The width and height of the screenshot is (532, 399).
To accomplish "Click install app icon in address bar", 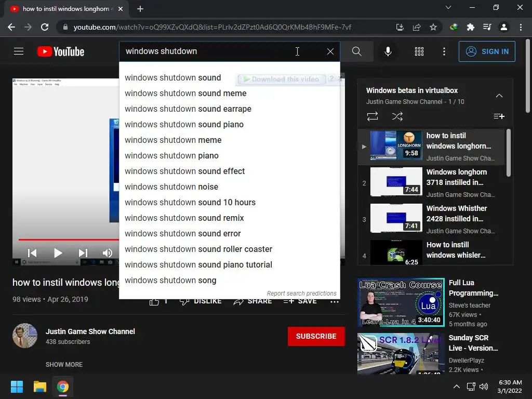I will [x=400, y=27].
